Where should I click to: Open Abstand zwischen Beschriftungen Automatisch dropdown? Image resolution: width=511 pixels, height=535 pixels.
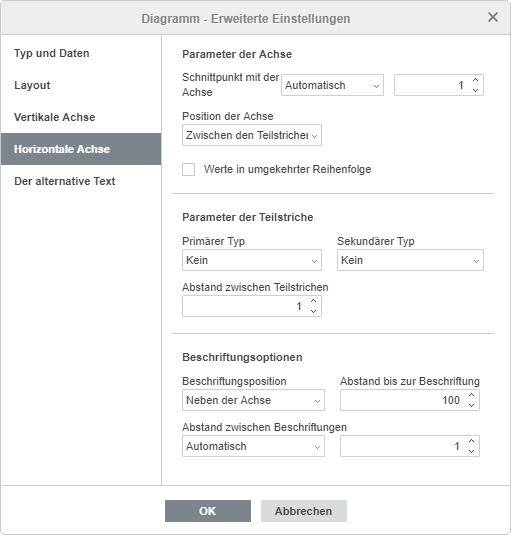tap(253, 446)
